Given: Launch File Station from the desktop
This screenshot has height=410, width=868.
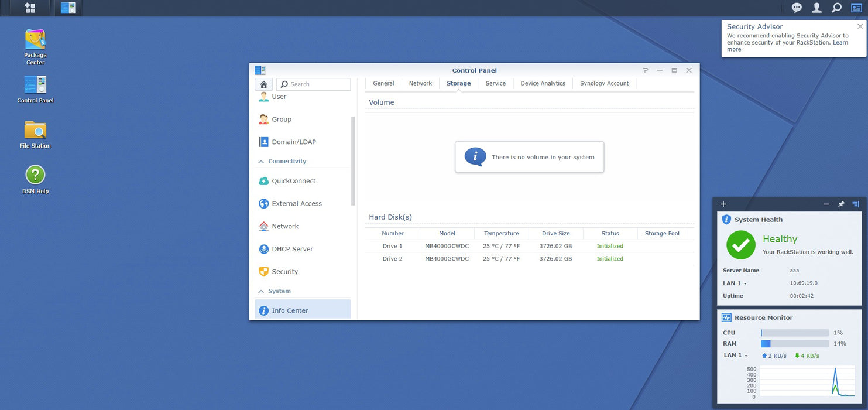Looking at the screenshot, I should pyautogui.click(x=35, y=135).
